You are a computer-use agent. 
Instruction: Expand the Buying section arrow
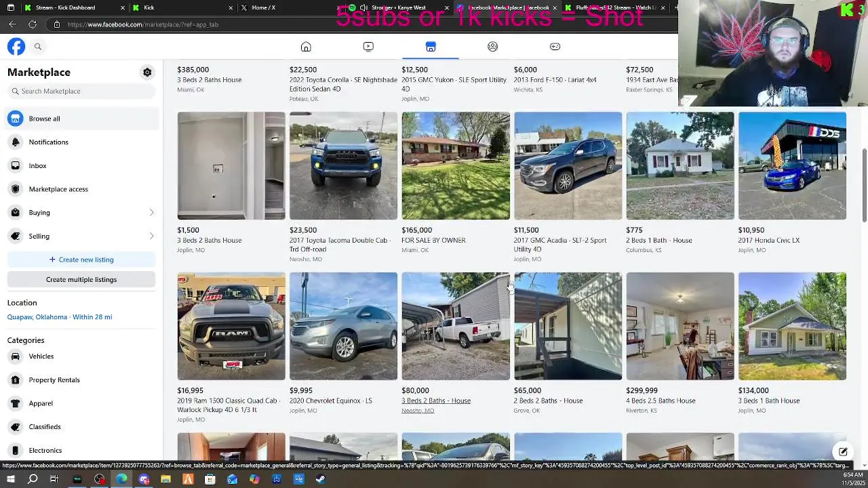[x=151, y=213]
